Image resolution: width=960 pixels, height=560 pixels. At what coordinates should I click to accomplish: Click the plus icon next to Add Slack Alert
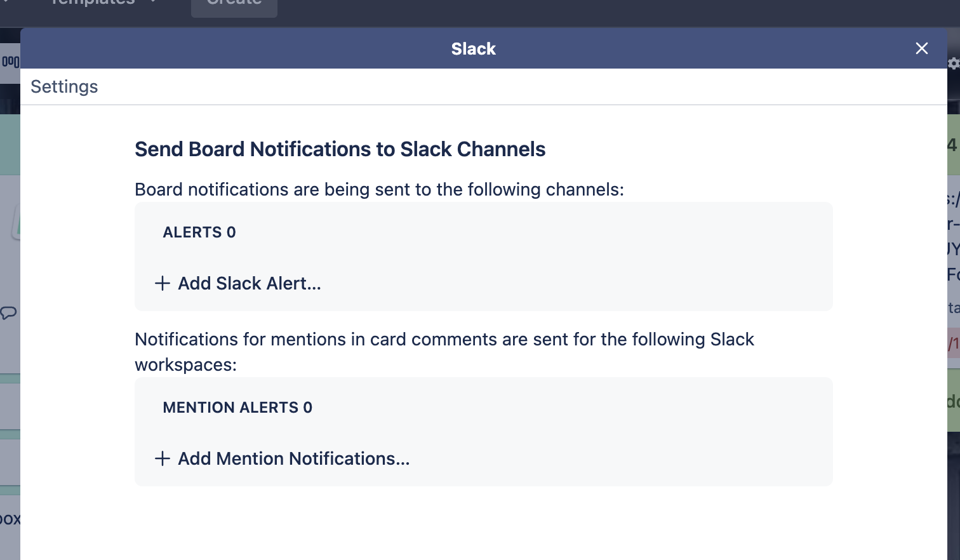[x=163, y=283]
